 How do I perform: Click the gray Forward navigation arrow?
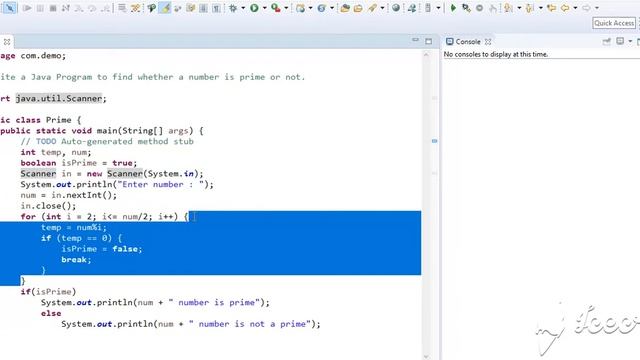(x=586, y=8)
